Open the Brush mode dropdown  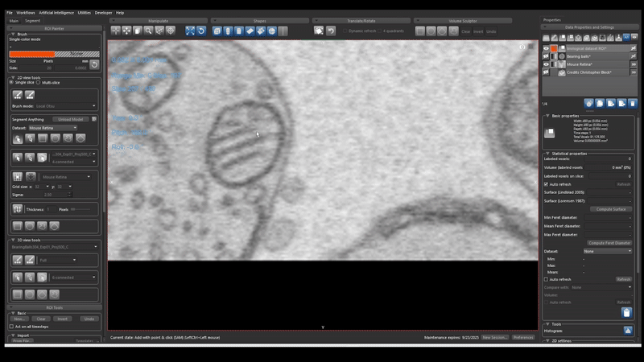[66, 106]
